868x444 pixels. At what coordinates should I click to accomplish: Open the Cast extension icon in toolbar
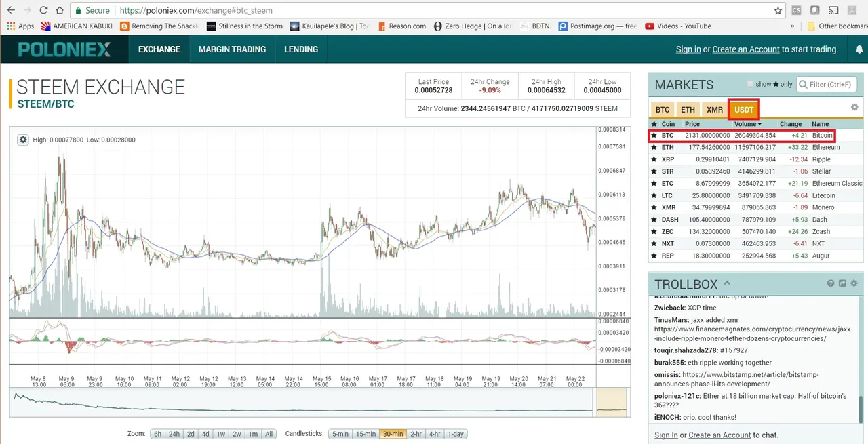click(833, 10)
